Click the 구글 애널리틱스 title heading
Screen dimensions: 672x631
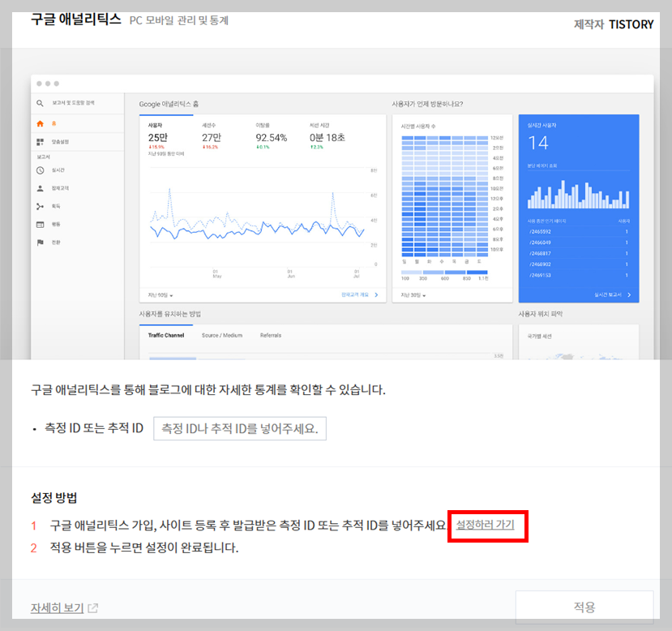click(76, 19)
